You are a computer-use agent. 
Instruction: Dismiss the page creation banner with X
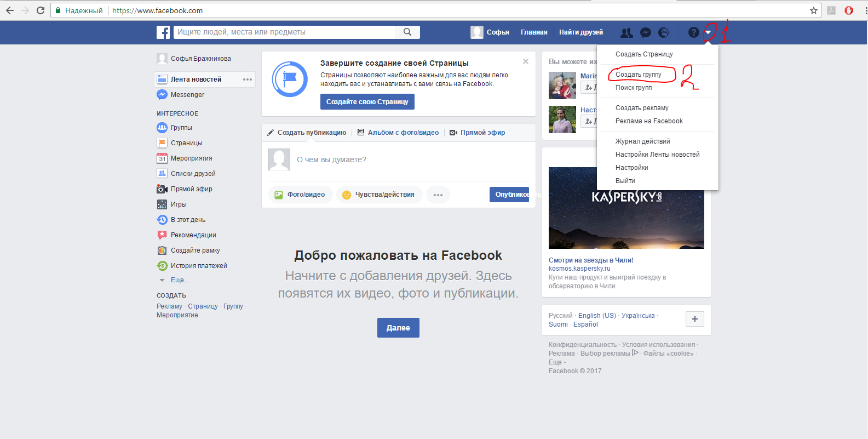pos(526,61)
